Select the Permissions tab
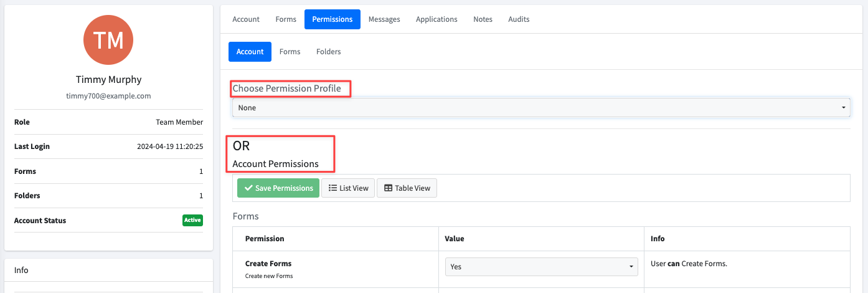This screenshot has width=868, height=293. [333, 19]
